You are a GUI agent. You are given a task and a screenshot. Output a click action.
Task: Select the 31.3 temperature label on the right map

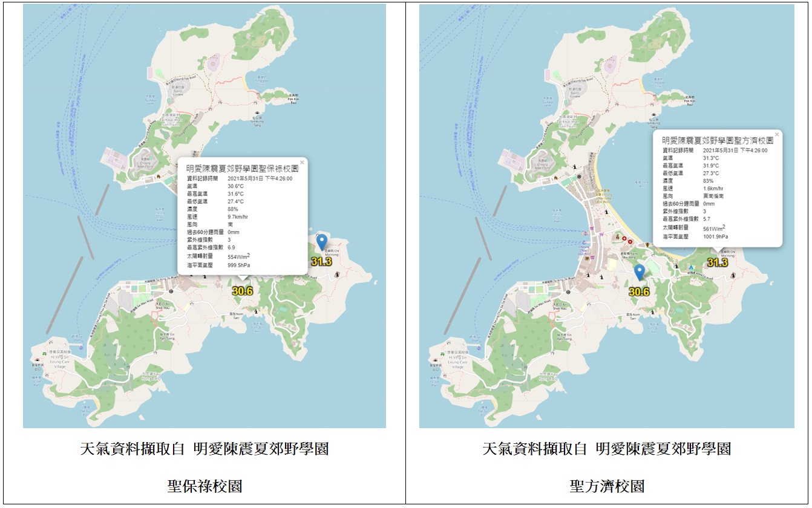coord(718,262)
